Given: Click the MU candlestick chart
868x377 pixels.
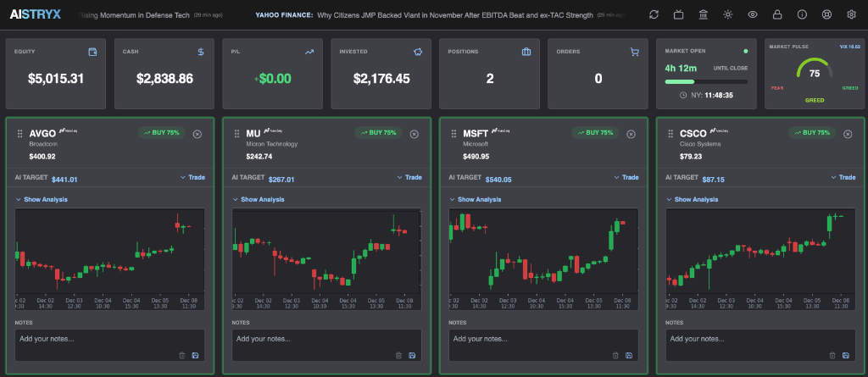Looking at the screenshot, I should click(x=326, y=259).
